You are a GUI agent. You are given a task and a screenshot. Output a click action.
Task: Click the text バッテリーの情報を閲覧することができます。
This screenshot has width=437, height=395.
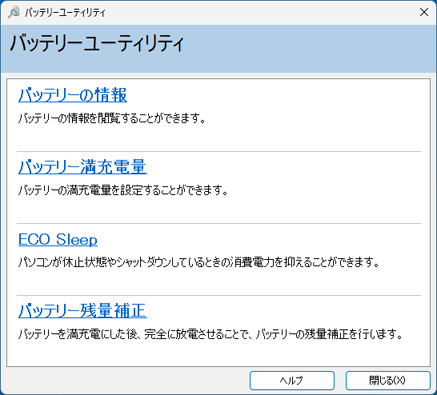(112, 119)
